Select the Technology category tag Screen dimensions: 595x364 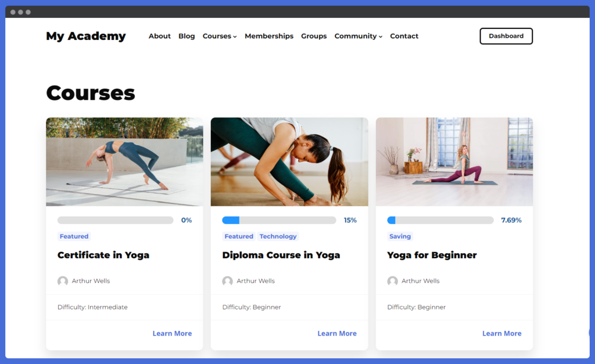coord(278,236)
